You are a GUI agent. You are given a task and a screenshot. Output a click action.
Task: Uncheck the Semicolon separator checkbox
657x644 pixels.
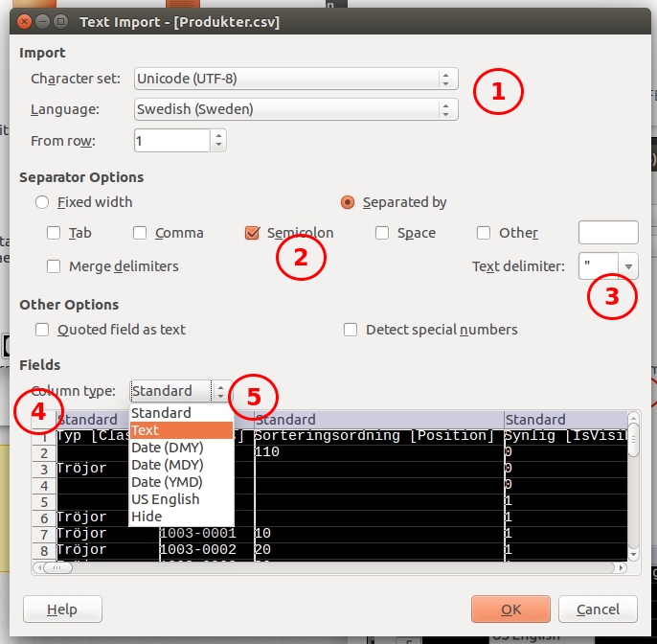252,233
